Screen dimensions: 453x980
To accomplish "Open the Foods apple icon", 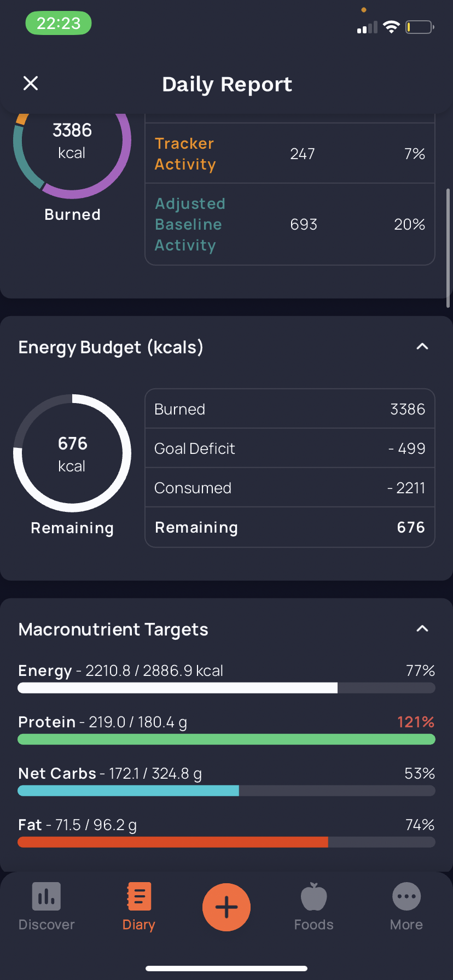I will click(x=313, y=896).
